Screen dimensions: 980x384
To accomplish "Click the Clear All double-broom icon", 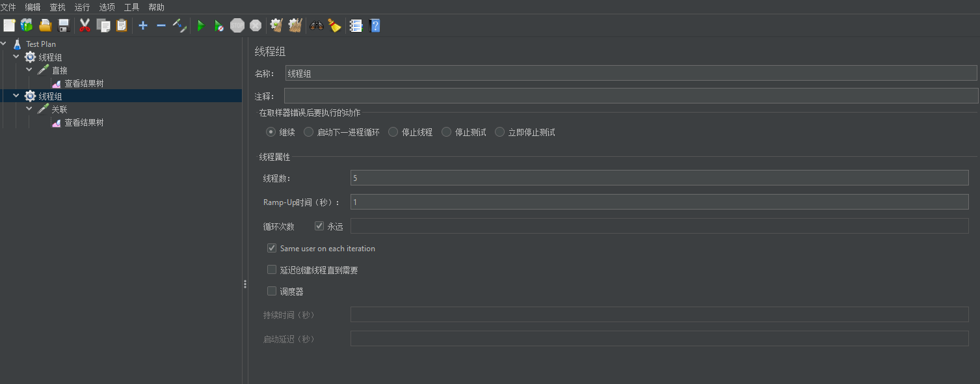I will pos(295,25).
